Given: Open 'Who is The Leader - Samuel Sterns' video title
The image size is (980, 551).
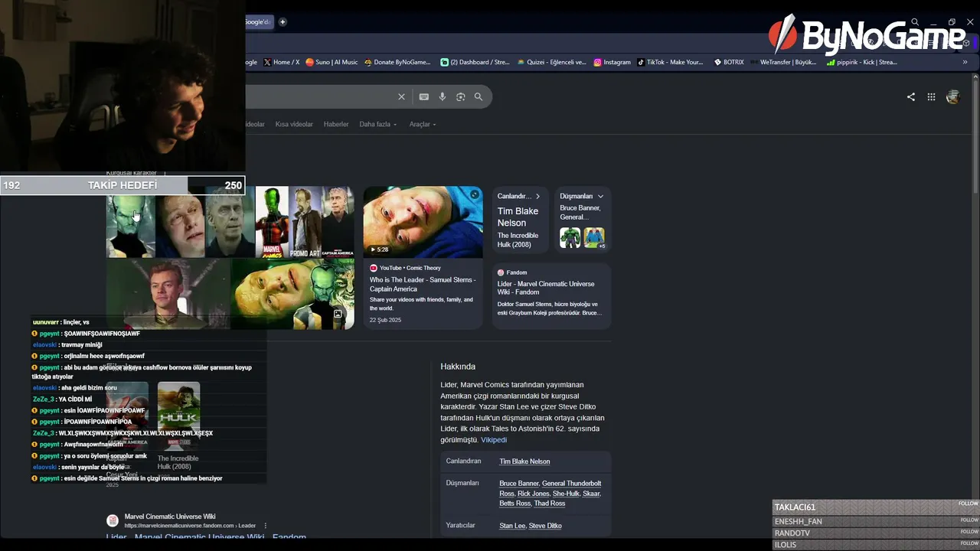Looking at the screenshot, I should coord(423,285).
